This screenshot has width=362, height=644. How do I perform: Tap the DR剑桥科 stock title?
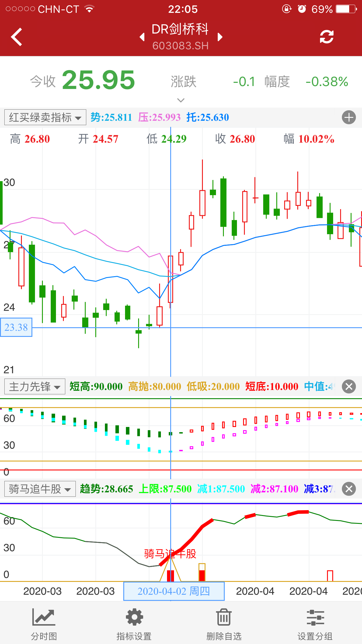[x=180, y=30]
